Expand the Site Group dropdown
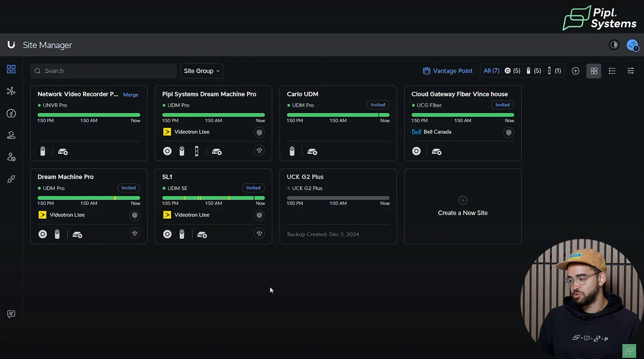644x359 pixels. pos(201,71)
